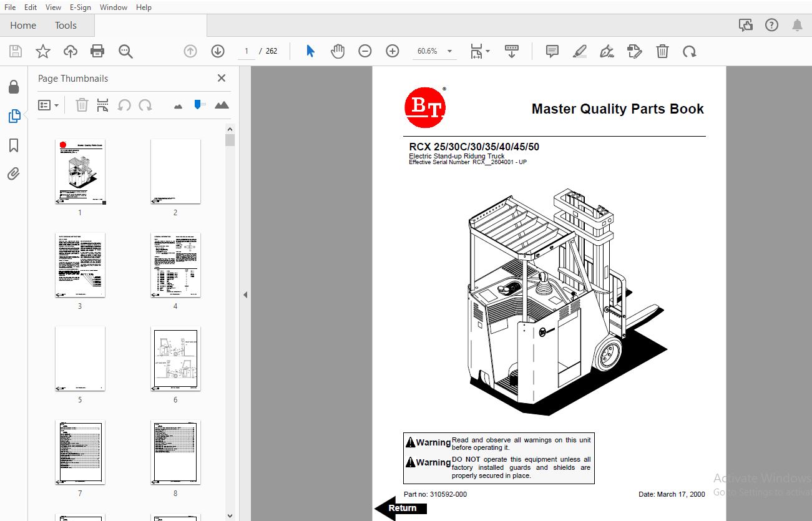
Task: Open the Bookmarks sidebar panel
Action: [14, 145]
